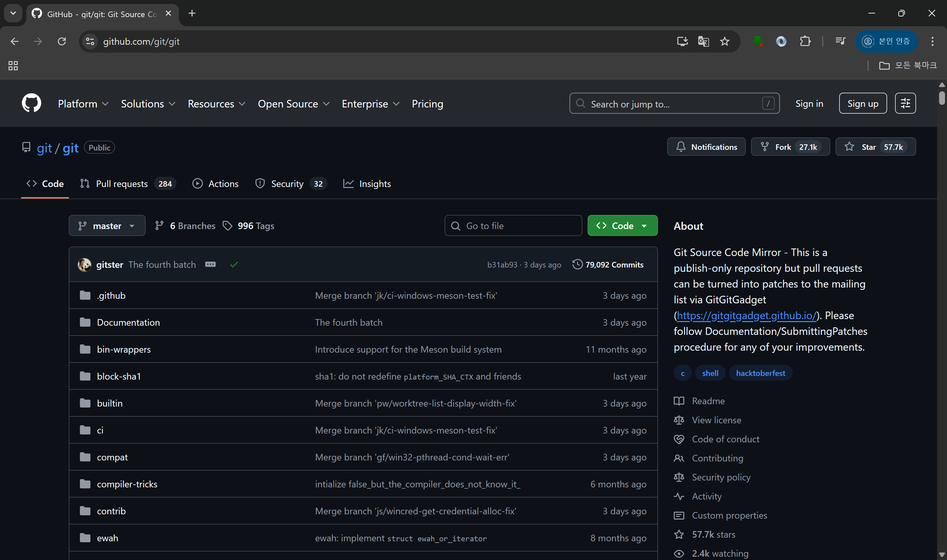
Task: Open the Documentation folder
Action: [128, 322]
